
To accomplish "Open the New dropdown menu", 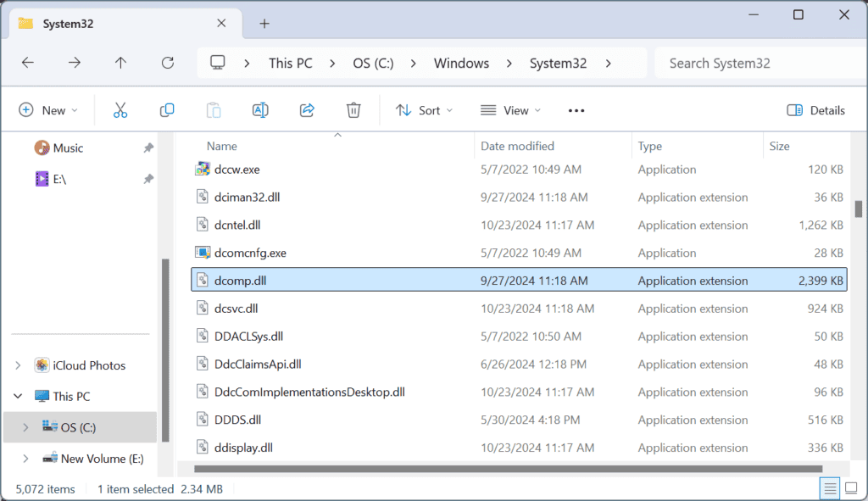I will (47, 110).
